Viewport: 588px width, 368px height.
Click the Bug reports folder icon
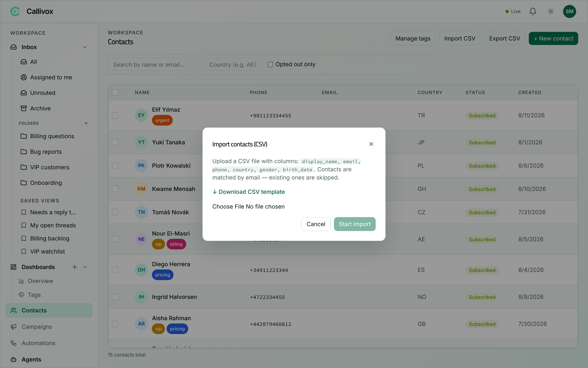click(23, 152)
